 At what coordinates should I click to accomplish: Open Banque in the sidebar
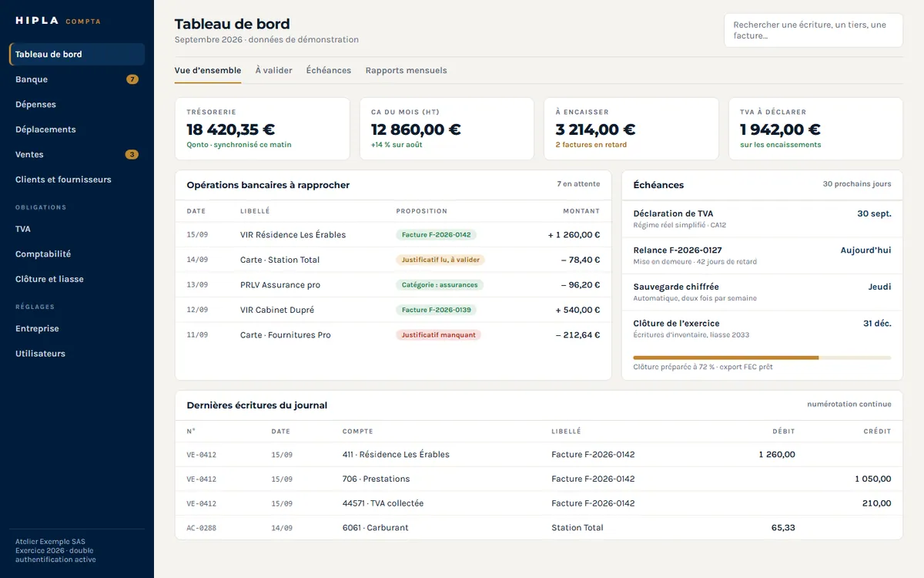77,79
